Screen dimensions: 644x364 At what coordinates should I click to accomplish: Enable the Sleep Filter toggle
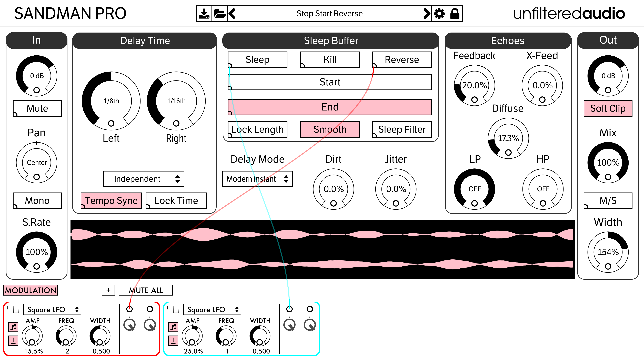402,129
